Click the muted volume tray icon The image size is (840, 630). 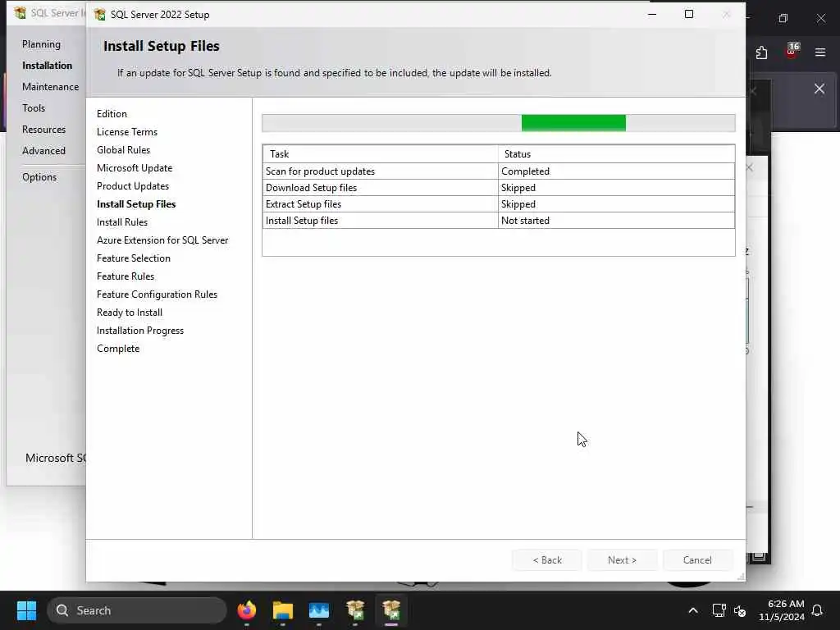pos(740,610)
